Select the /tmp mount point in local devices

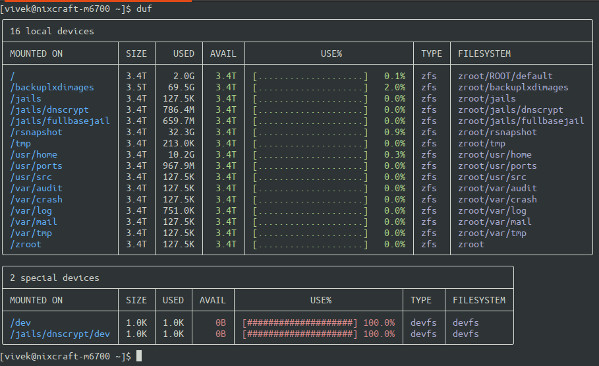21,144
